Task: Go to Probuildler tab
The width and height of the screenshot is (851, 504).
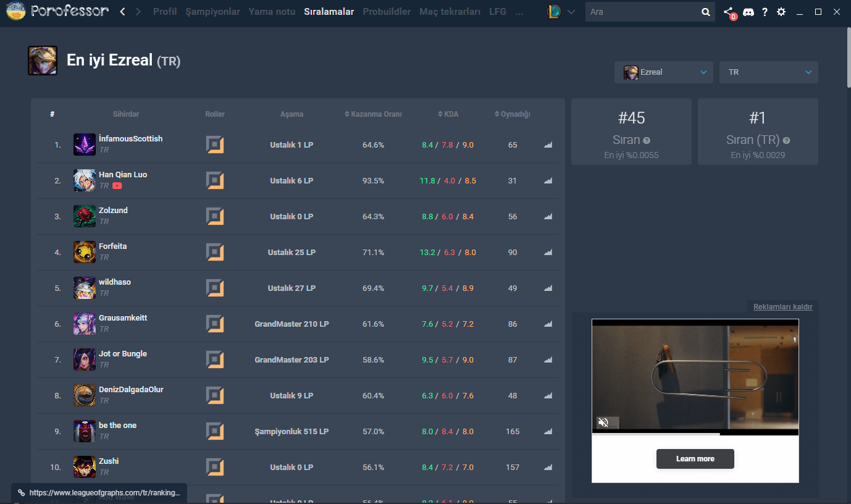Action: (x=387, y=12)
